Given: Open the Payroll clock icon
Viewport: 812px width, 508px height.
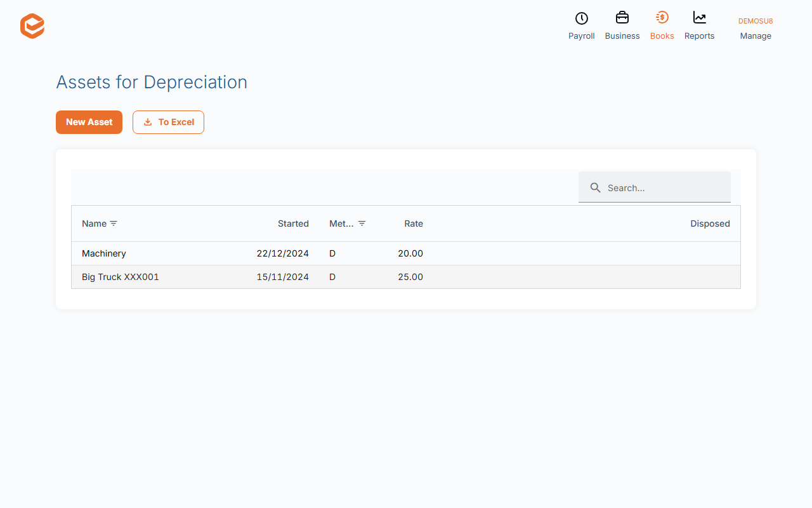Looking at the screenshot, I should 581,18.
